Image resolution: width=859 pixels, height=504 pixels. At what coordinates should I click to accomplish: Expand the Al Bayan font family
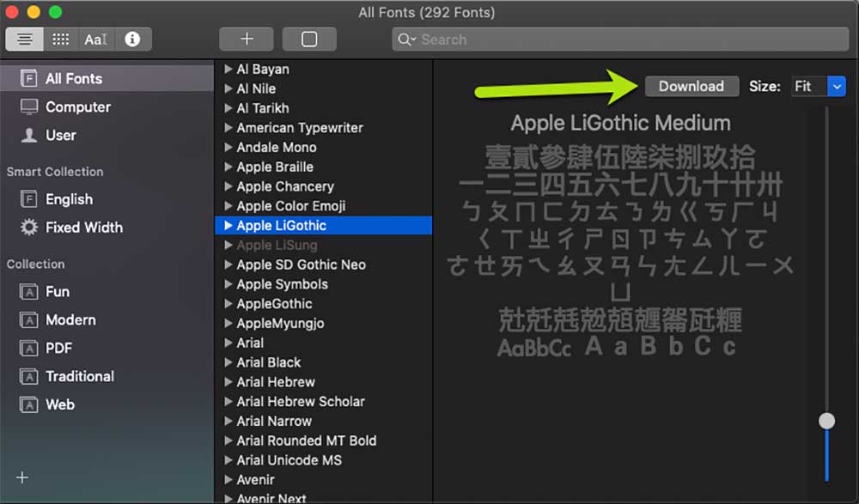pyautogui.click(x=228, y=69)
